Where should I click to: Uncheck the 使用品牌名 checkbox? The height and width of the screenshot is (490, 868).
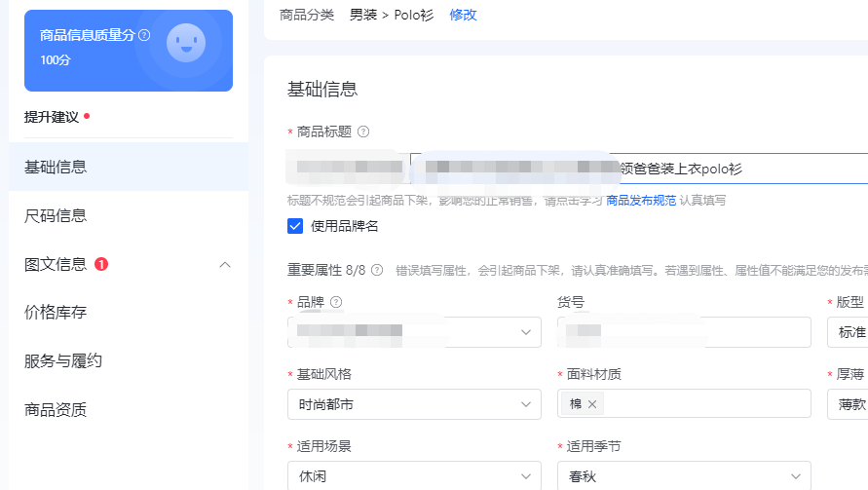click(x=295, y=226)
